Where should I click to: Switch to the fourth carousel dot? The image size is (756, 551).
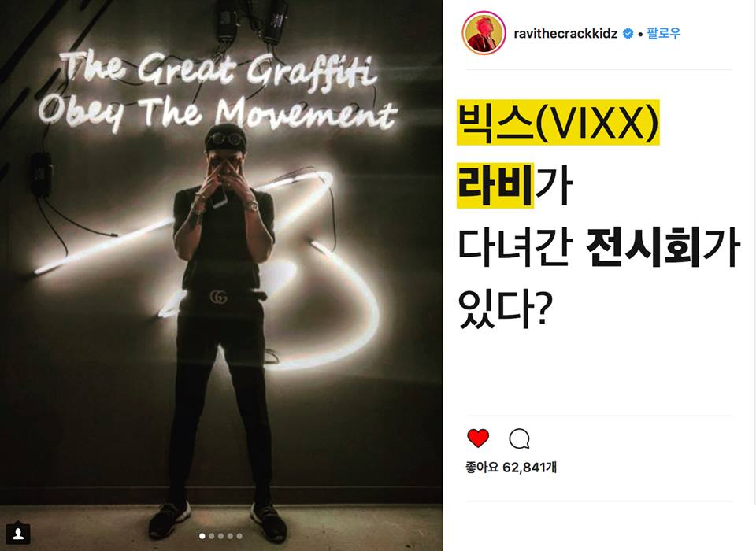point(230,536)
